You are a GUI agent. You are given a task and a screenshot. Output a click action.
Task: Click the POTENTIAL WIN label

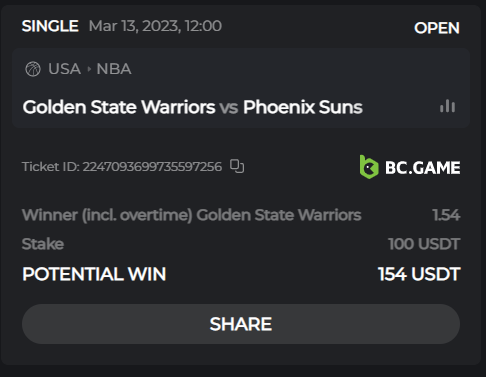pyautogui.click(x=94, y=274)
